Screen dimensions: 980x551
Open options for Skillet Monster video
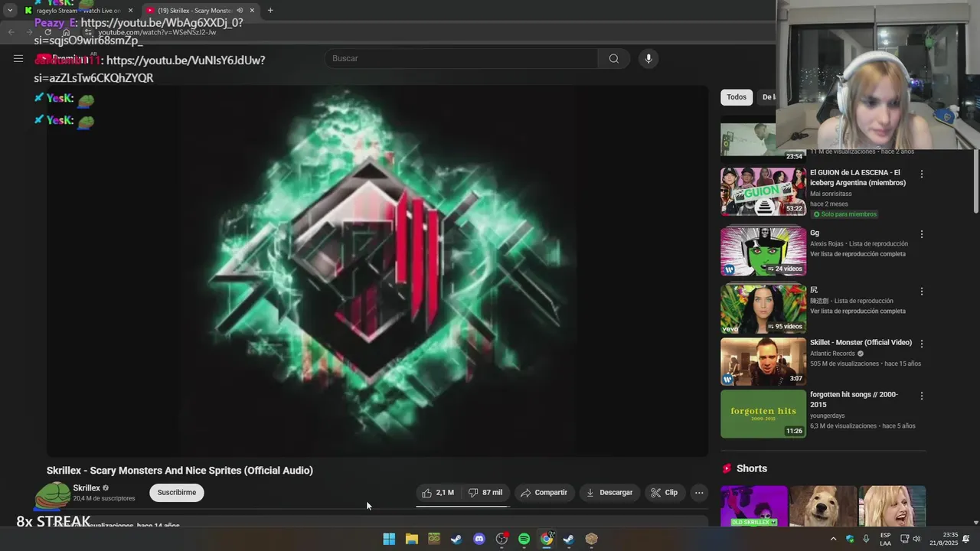point(922,344)
